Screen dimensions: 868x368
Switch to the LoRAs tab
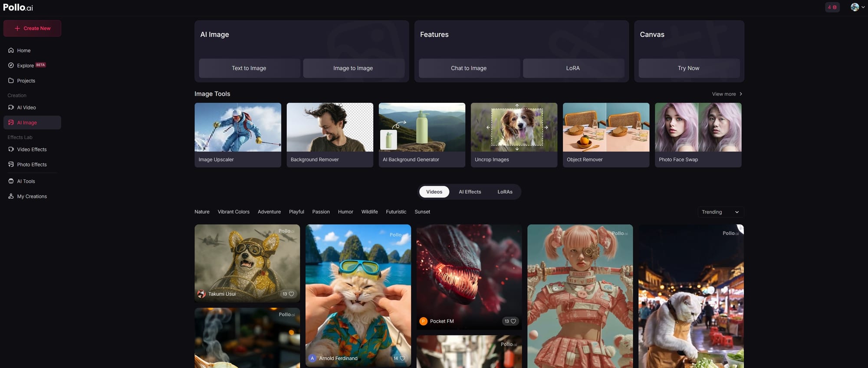point(505,192)
